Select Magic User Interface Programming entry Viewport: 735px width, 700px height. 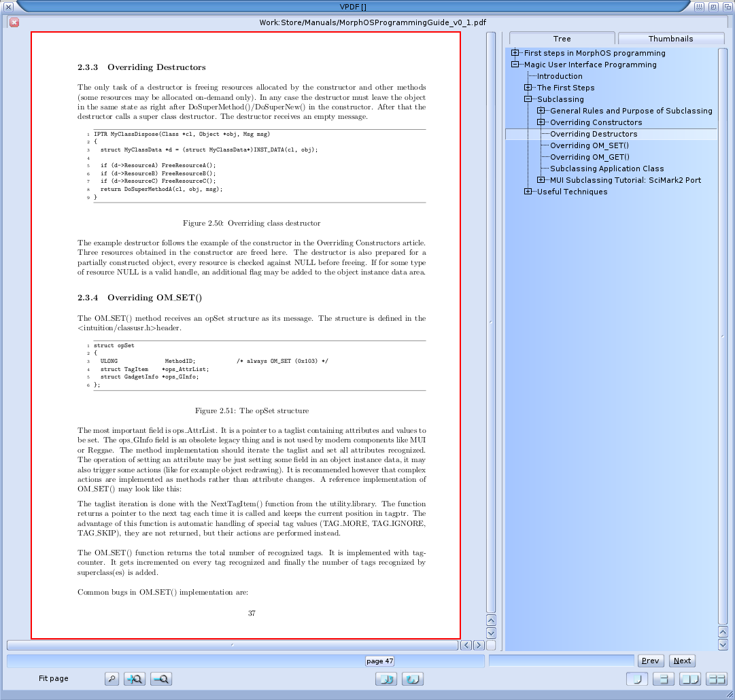590,65
